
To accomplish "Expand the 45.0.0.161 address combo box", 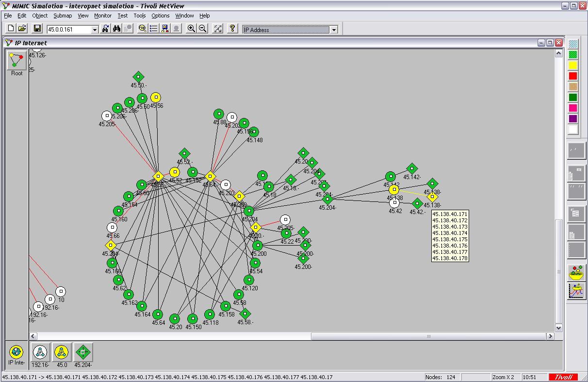I will [x=95, y=29].
